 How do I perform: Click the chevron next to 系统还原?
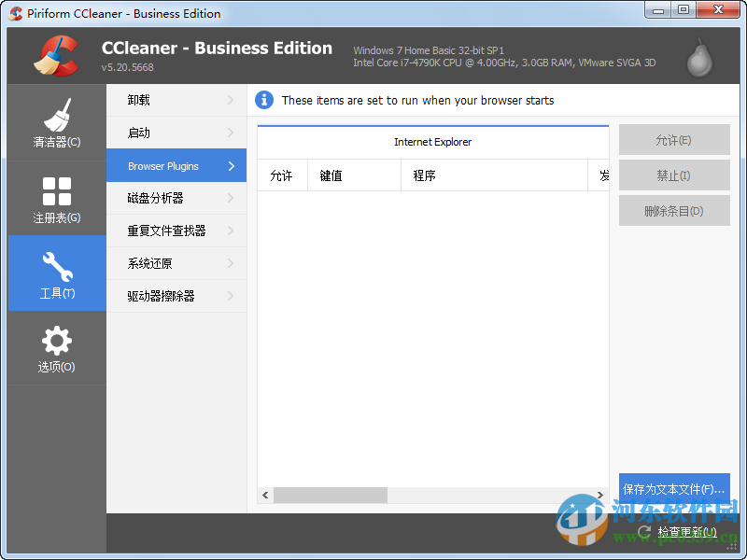(x=231, y=263)
